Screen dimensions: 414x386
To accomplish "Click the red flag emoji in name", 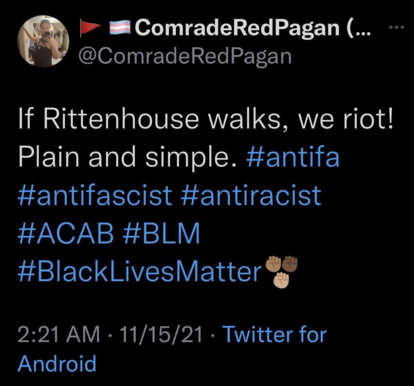I will point(91,28).
